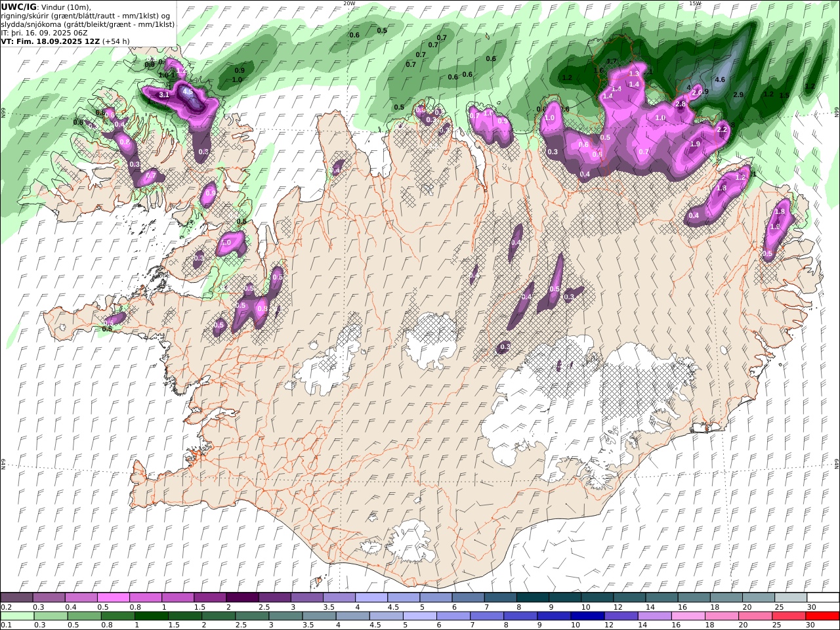Image resolution: width=840 pixels, height=630 pixels.
Task: Click the grey-teal 3–3.5 rain legend swatch
Action: [x=285, y=616]
